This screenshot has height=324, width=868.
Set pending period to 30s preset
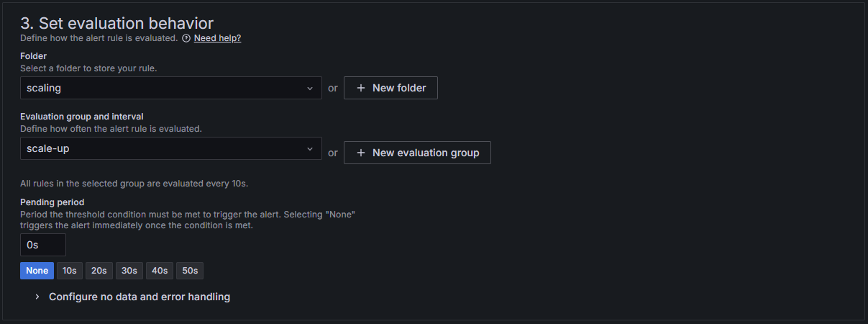129,271
